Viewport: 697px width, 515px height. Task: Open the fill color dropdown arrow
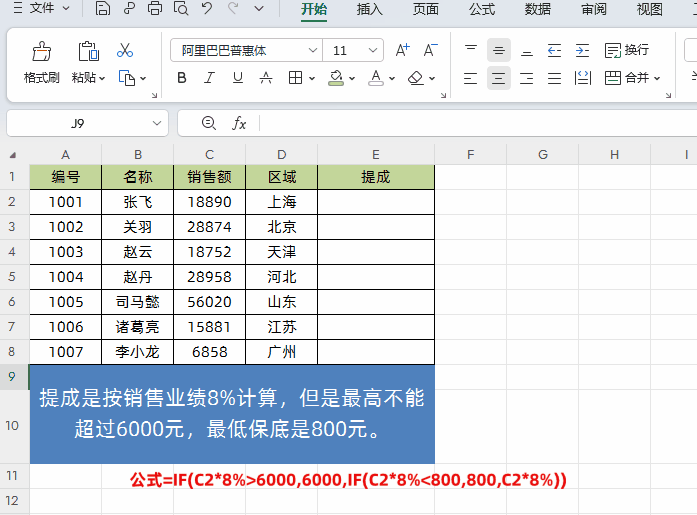[x=352, y=79]
